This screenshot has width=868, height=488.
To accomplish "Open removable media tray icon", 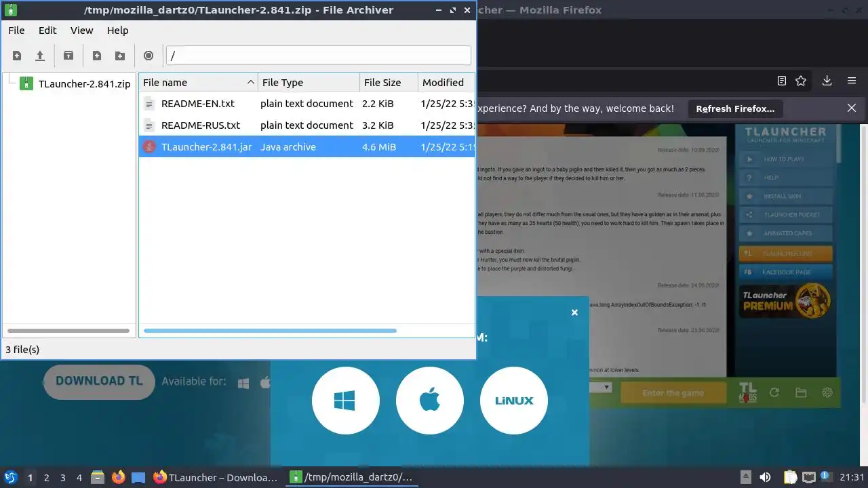I will pyautogui.click(x=745, y=477).
